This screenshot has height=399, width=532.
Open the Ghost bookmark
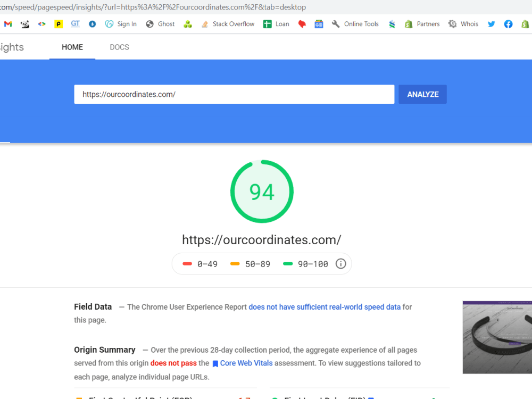click(160, 24)
